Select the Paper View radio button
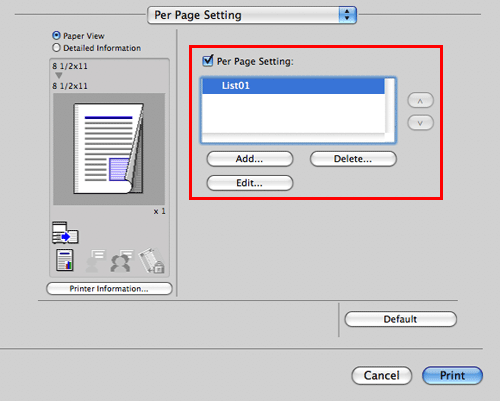 coord(56,35)
